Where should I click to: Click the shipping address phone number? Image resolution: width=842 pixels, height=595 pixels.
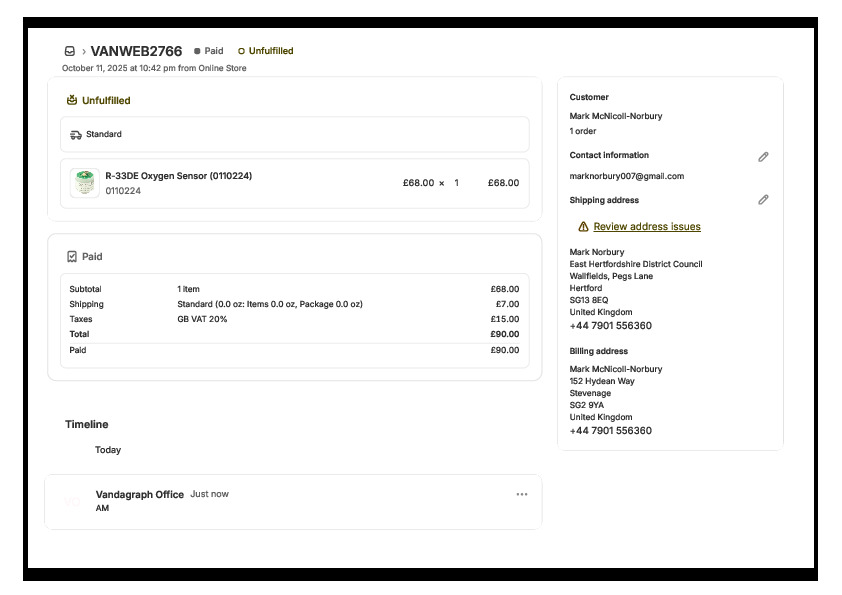[610, 326]
